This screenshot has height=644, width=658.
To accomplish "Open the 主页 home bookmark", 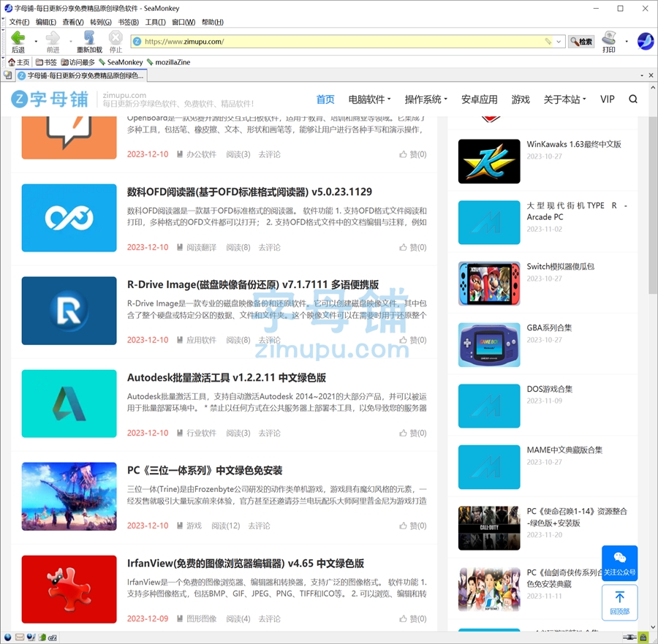I will point(19,62).
